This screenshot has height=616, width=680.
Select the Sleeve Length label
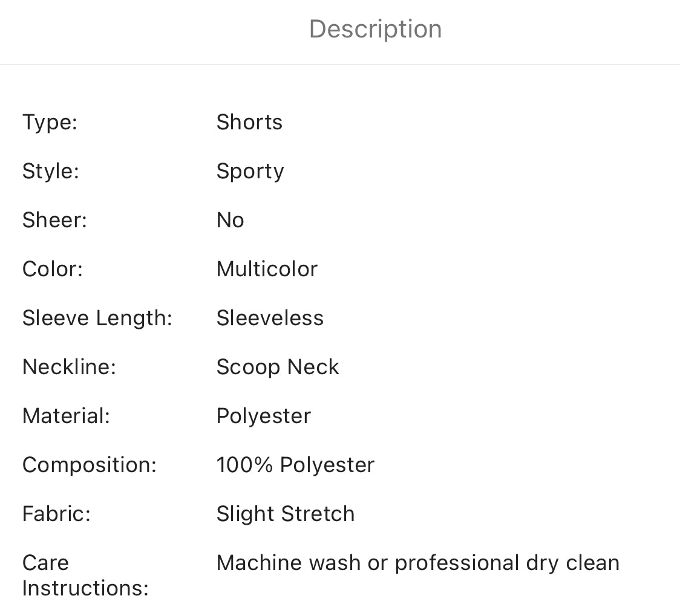[x=97, y=318]
